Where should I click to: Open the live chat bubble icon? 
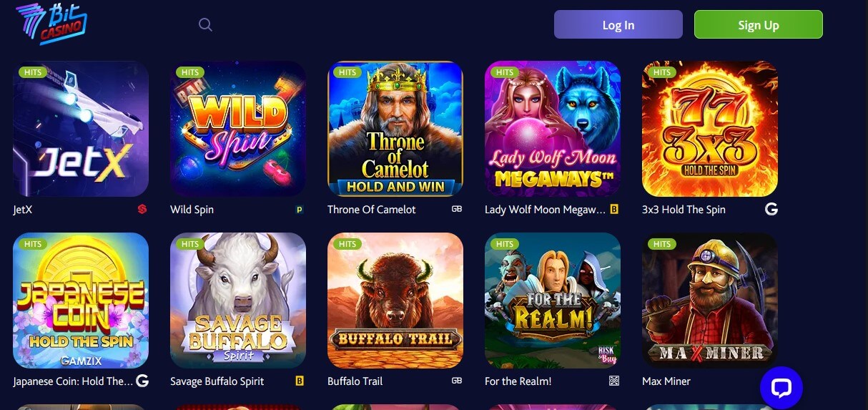781,388
